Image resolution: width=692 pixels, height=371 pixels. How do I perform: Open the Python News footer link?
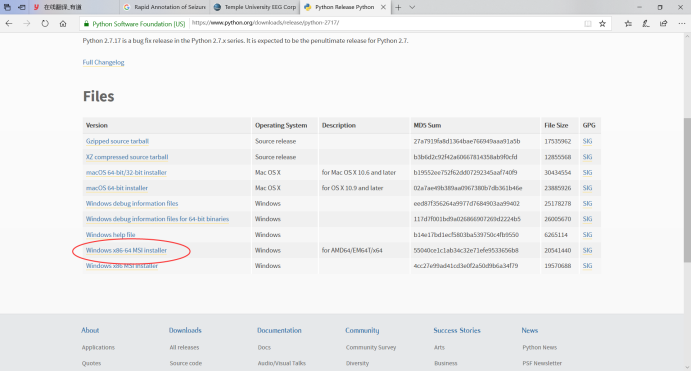coord(539,348)
